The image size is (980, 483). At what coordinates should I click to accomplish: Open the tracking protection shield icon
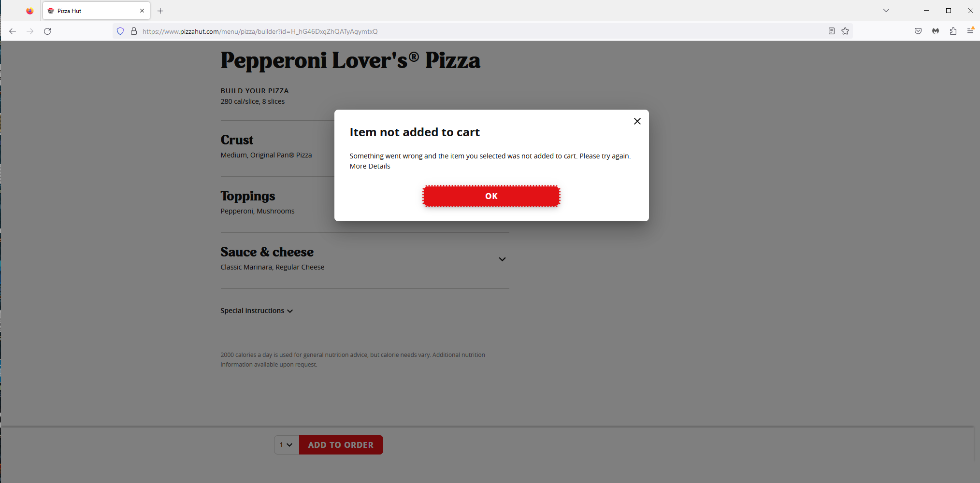coord(120,31)
